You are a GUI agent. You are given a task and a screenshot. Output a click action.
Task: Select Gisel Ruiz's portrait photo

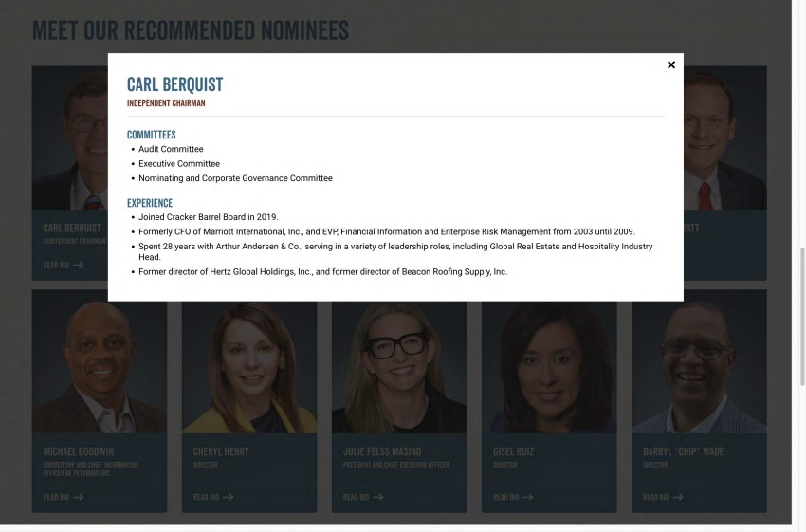tap(549, 367)
